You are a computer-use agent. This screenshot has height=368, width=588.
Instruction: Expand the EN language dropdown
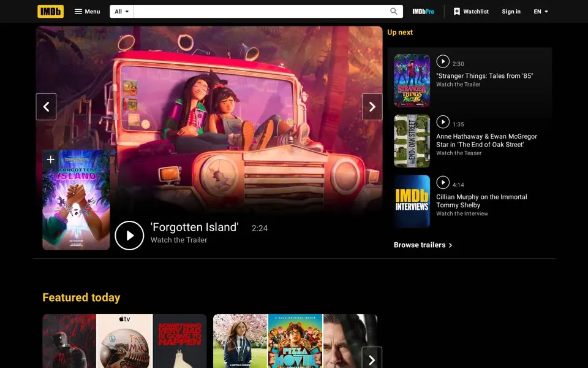[x=541, y=11]
